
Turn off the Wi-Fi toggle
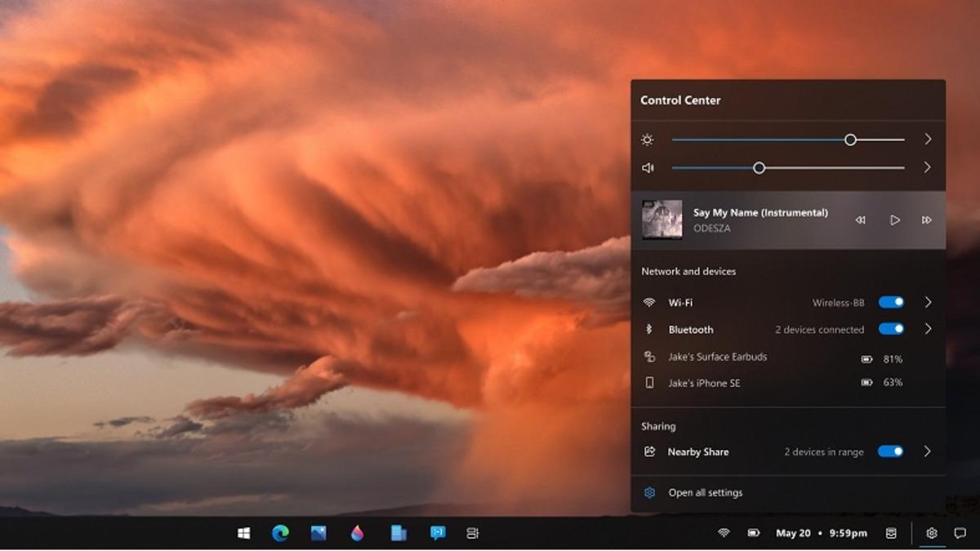[891, 302]
